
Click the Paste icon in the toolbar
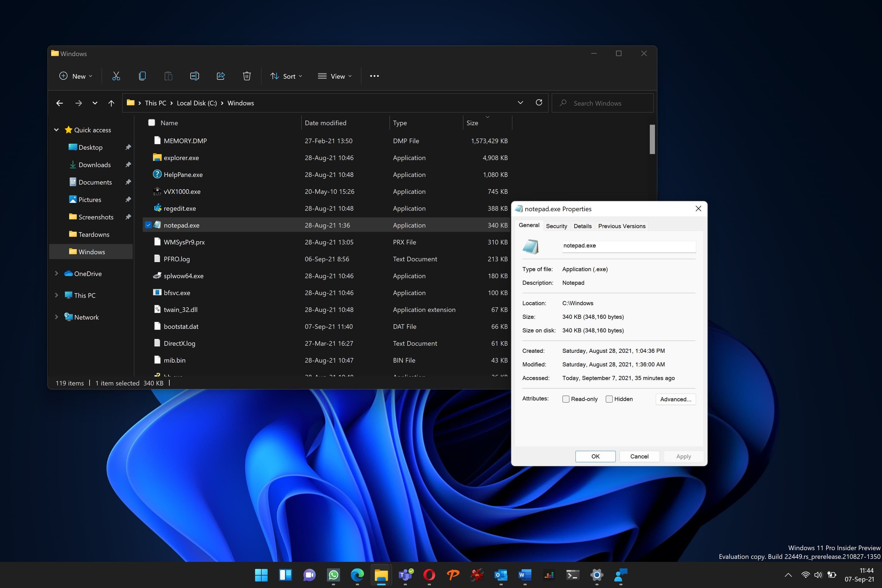168,76
